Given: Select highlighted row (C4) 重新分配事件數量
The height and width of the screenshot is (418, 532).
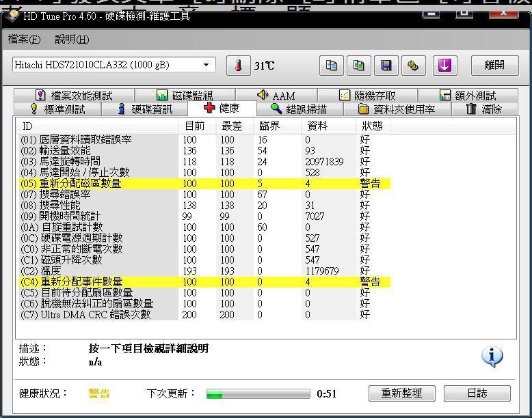Looking at the screenshot, I should pos(204,281).
